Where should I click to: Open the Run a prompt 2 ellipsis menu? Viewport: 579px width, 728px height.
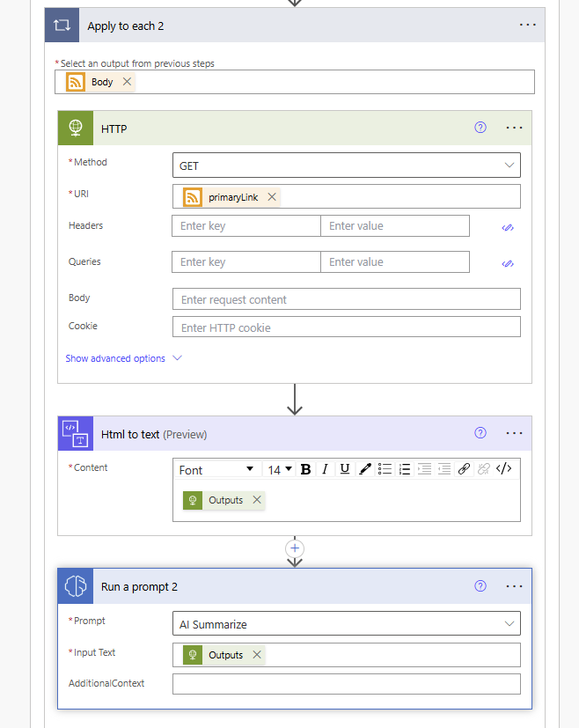click(x=514, y=586)
